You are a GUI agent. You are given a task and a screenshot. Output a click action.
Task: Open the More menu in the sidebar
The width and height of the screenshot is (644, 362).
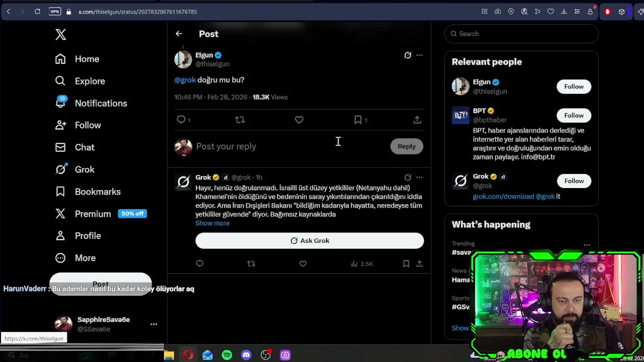[x=75, y=258]
